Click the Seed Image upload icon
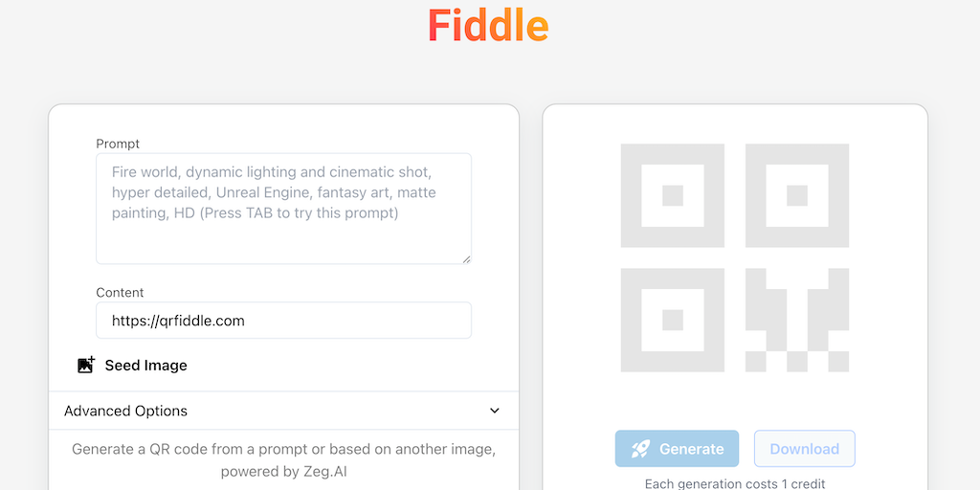The width and height of the screenshot is (980, 490). pos(86,365)
